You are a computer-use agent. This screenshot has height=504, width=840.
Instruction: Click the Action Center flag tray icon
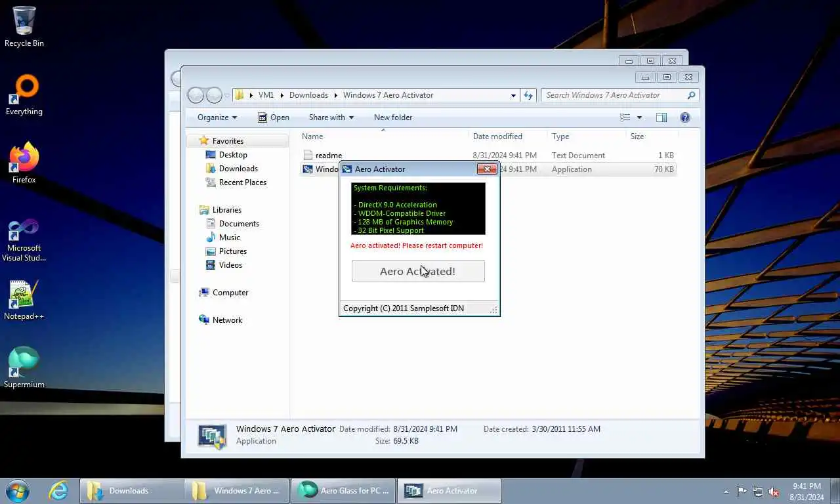click(742, 491)
